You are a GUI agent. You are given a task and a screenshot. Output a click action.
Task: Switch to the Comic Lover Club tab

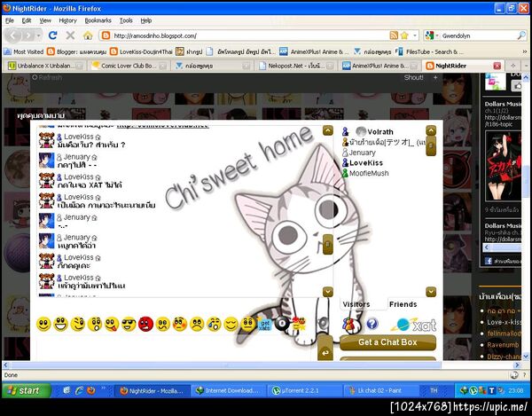click(127, 66)
